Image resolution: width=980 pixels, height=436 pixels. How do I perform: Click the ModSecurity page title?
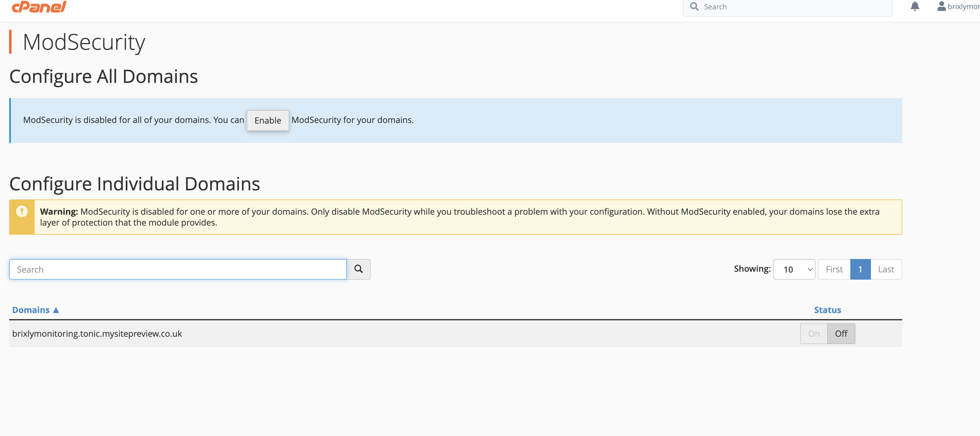coord(84,42)
